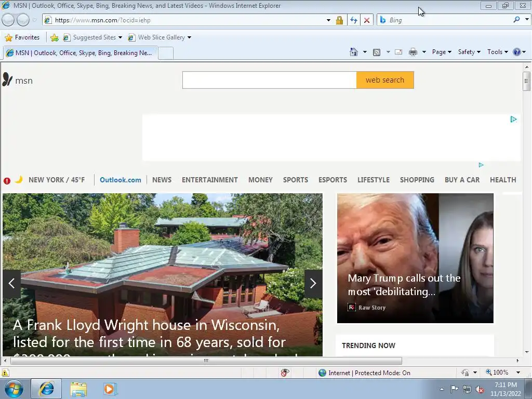
Task: Open a new blank tab
Action: 166,54
